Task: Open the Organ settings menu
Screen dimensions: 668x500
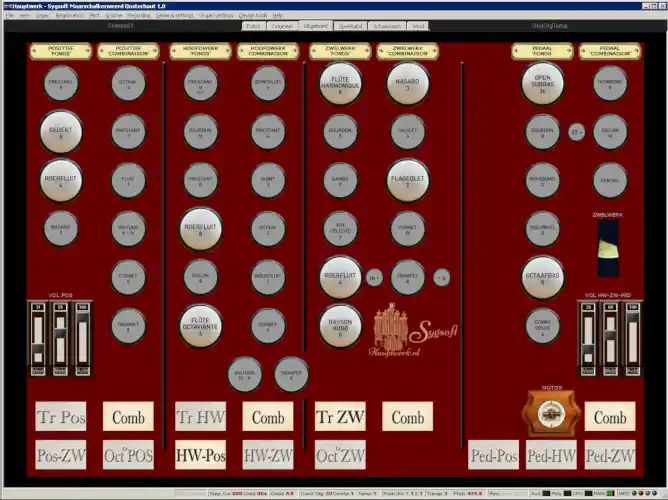Action: [x=219, y=16]
